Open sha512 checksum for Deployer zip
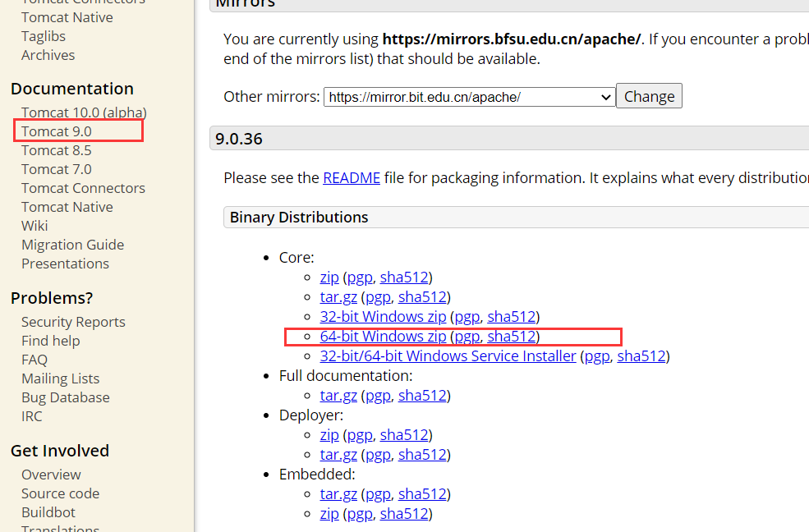 404,435
